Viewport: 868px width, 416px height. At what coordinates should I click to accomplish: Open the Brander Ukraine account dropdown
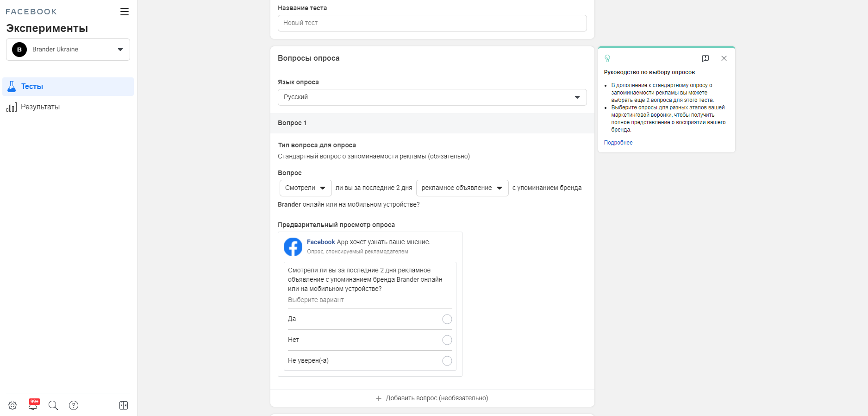tap(68, 50)
